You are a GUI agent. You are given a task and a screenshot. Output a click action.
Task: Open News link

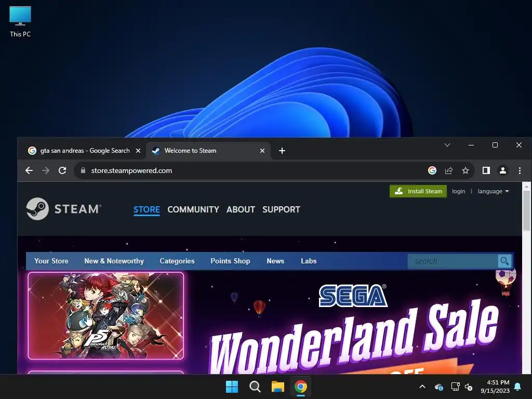click(x=275, y=261)
